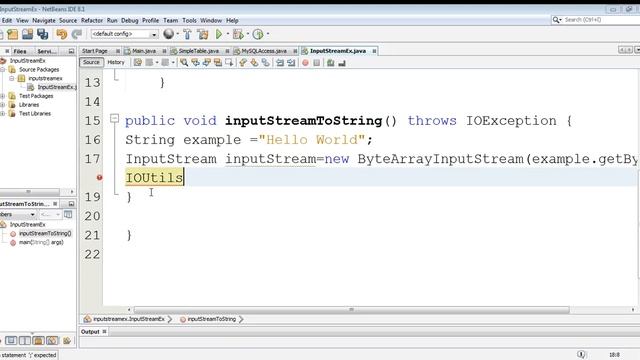Click the Save All toolbar icon
This screenshot has width=640, height=360.
click(x=42, y=34)
